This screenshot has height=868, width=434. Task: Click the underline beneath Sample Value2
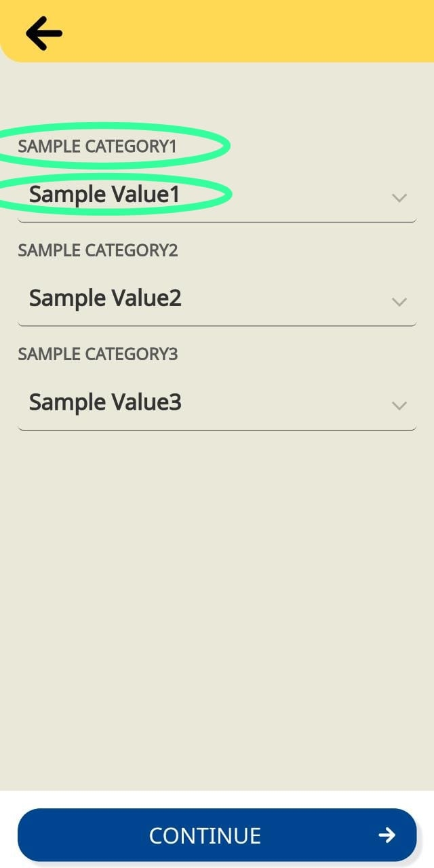[217, 325]
